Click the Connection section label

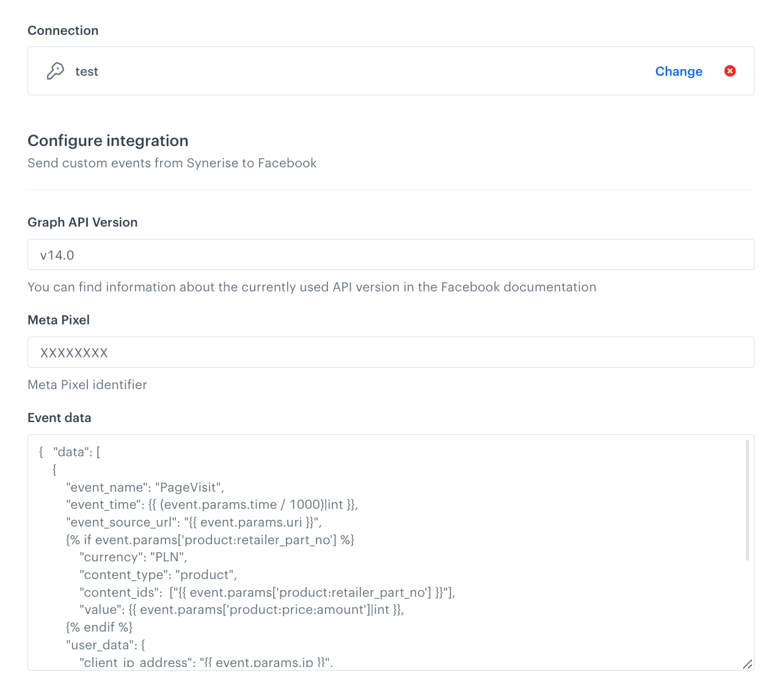pos(62,30)
